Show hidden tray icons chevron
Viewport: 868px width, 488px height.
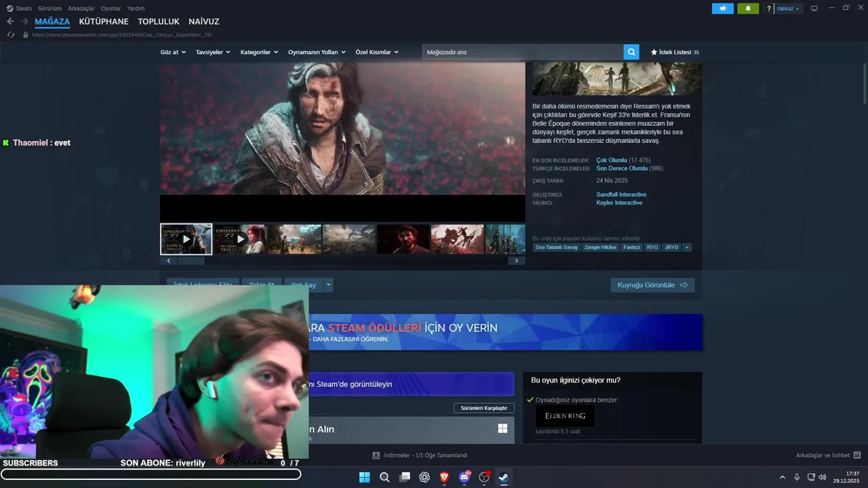pyautogui.click(x=782, y=477)
